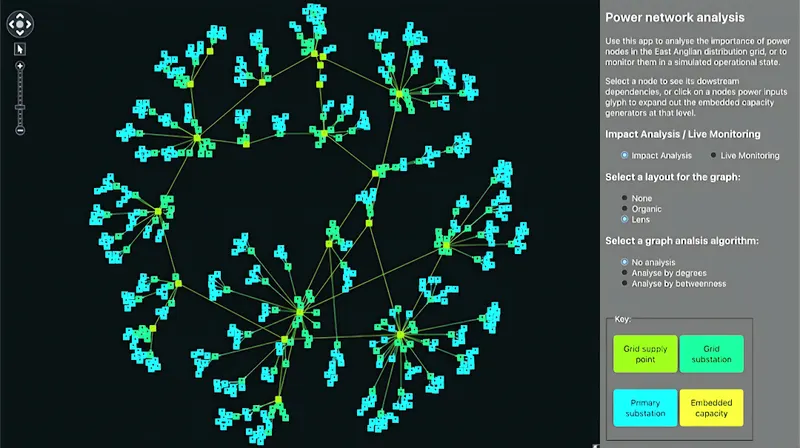Pan the graph down with the navigation arrow

[20, 33]
